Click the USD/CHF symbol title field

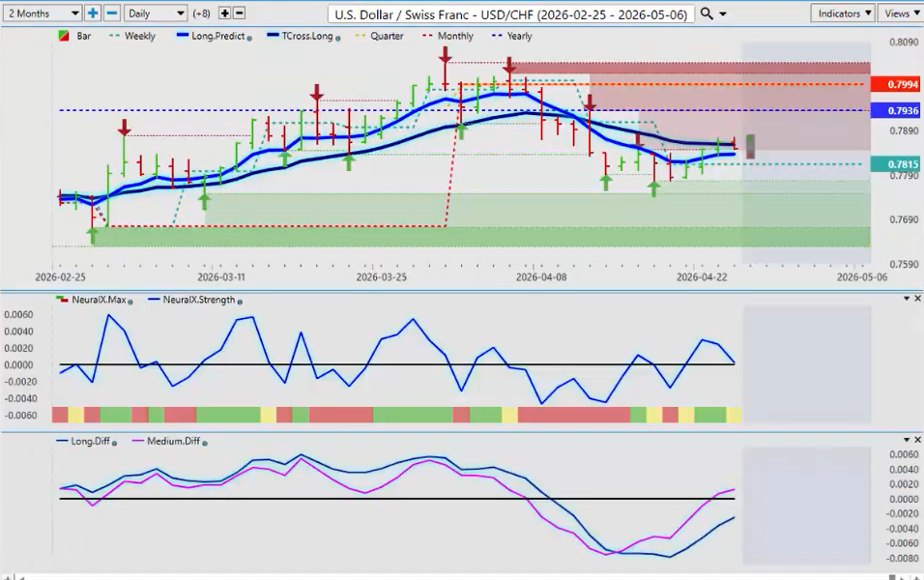(x=509, y=14)
